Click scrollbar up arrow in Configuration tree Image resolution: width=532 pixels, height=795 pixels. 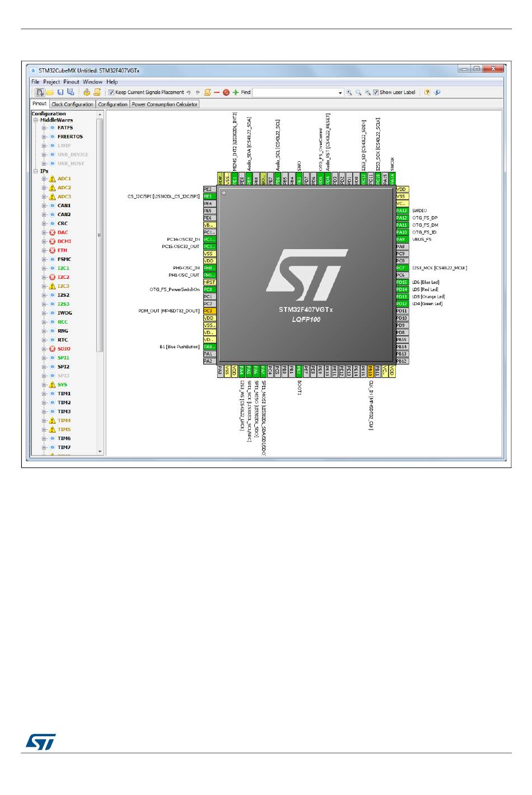(x=100, y=114)
